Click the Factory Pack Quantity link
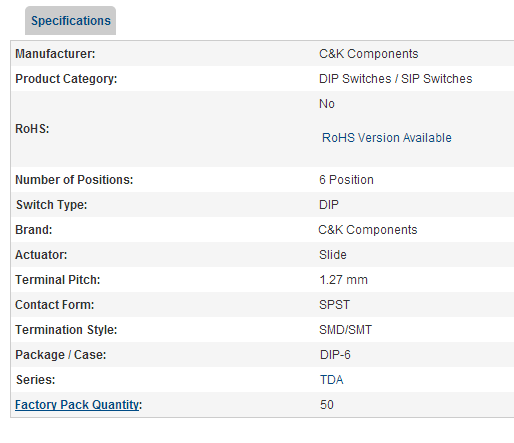 click(x=77, y=405)
